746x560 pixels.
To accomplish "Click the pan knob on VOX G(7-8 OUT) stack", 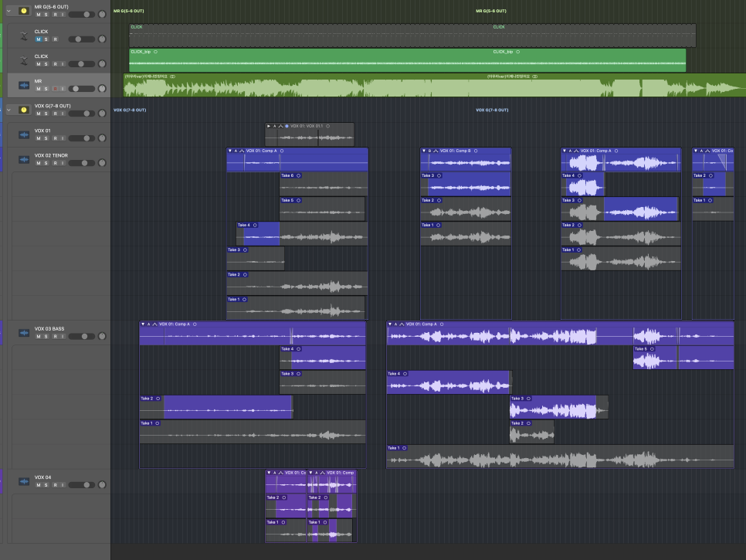I will click(102, 114).
